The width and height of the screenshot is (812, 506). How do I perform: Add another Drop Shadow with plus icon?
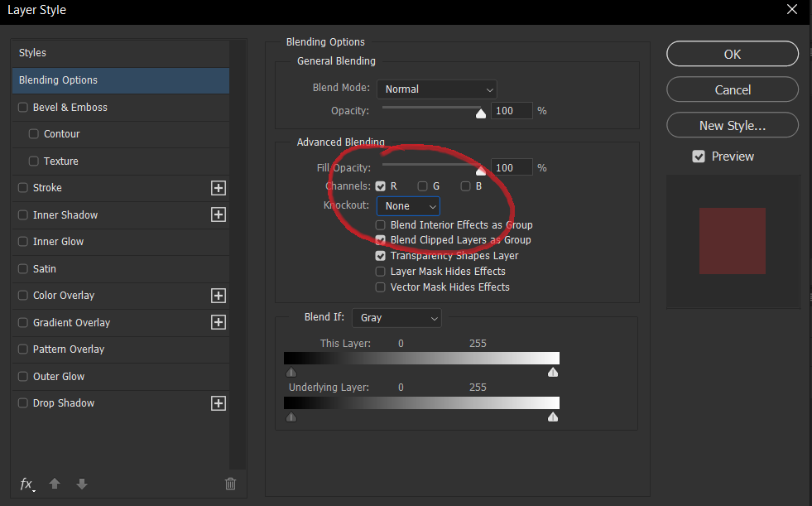219,403
